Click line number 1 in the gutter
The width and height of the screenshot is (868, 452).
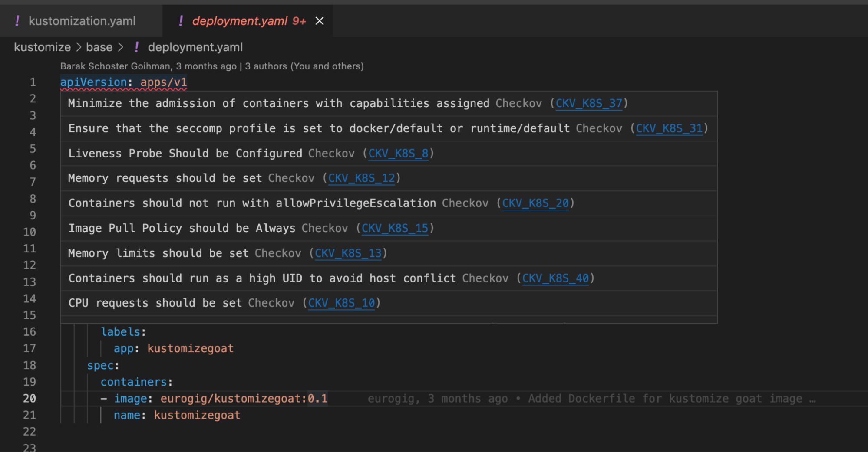point(33,82)
